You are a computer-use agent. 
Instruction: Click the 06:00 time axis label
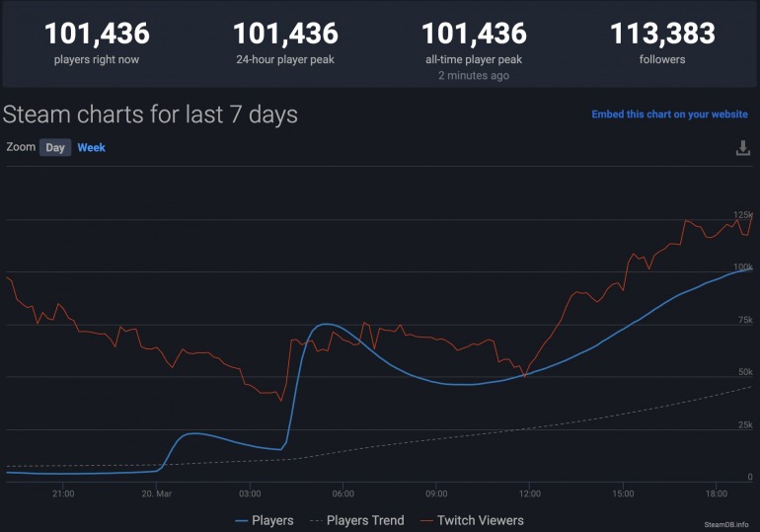pos(343,493)
